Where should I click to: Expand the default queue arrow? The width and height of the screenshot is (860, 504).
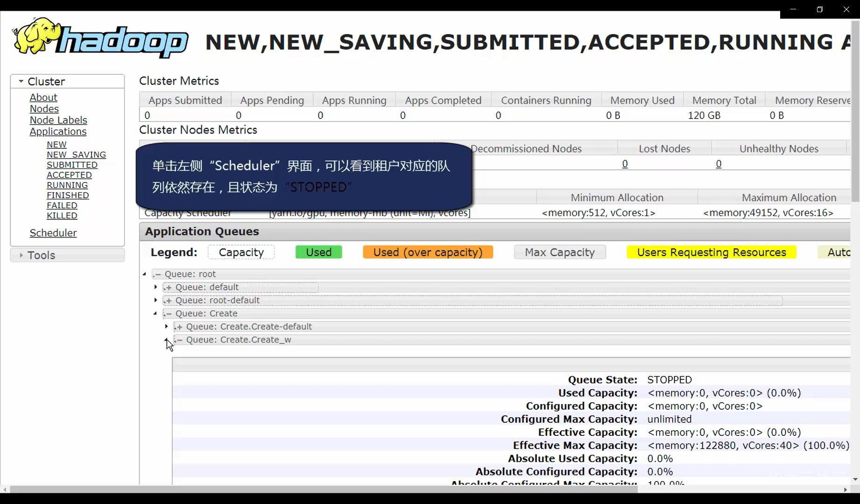point(155,287)
